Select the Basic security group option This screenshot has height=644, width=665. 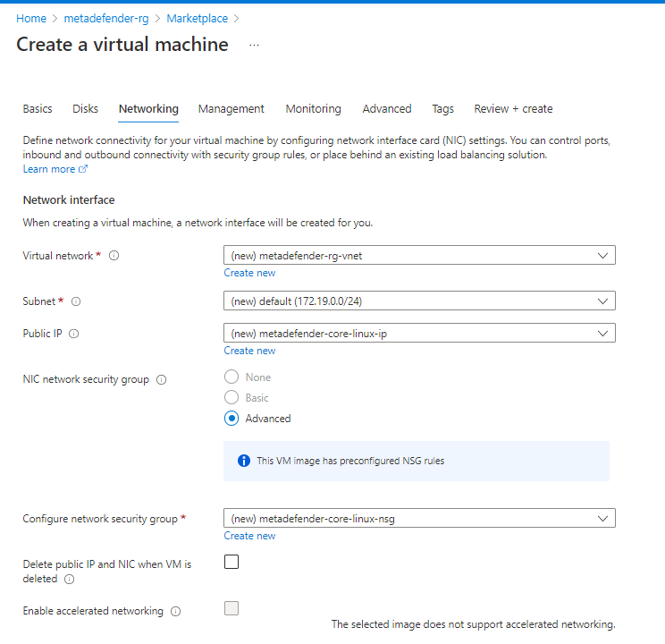pos(231,397)
